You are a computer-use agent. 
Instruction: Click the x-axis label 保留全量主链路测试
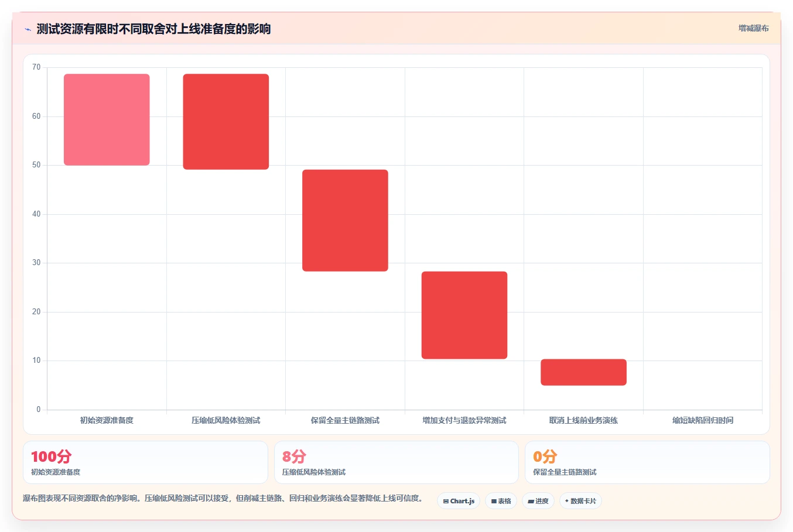(345, 420)
